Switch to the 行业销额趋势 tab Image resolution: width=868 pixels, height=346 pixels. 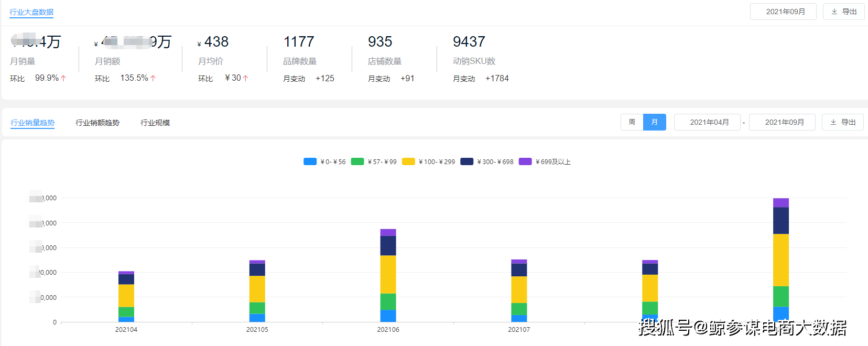(97, 123)
